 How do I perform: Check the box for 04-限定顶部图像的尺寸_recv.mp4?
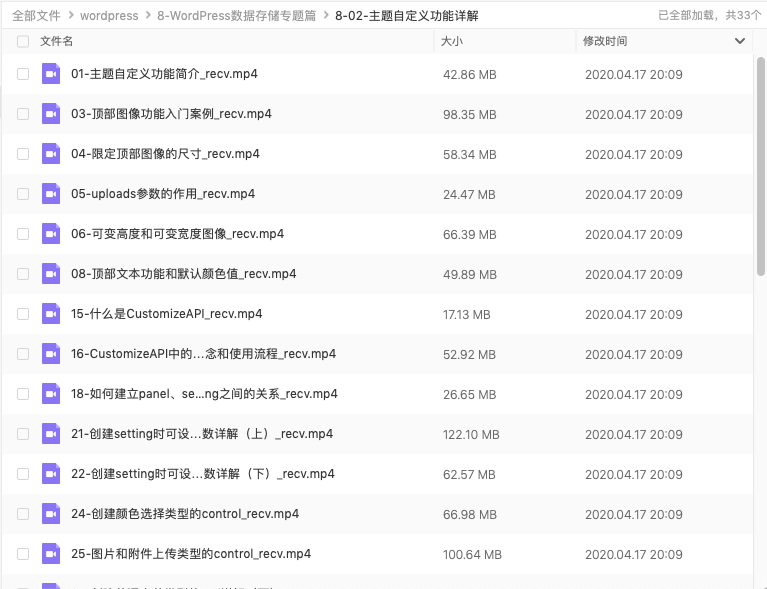(x=23, y=154)
